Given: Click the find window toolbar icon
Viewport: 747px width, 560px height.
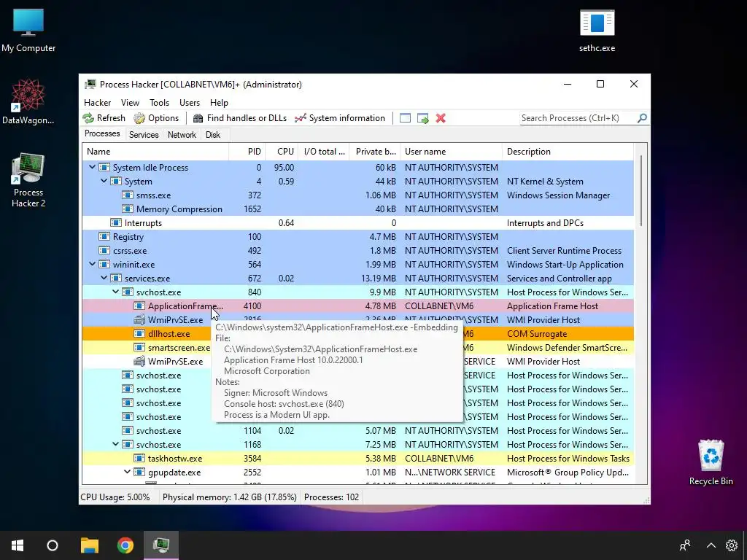Looking at the screenshot, I should click(x=405, y=118).
